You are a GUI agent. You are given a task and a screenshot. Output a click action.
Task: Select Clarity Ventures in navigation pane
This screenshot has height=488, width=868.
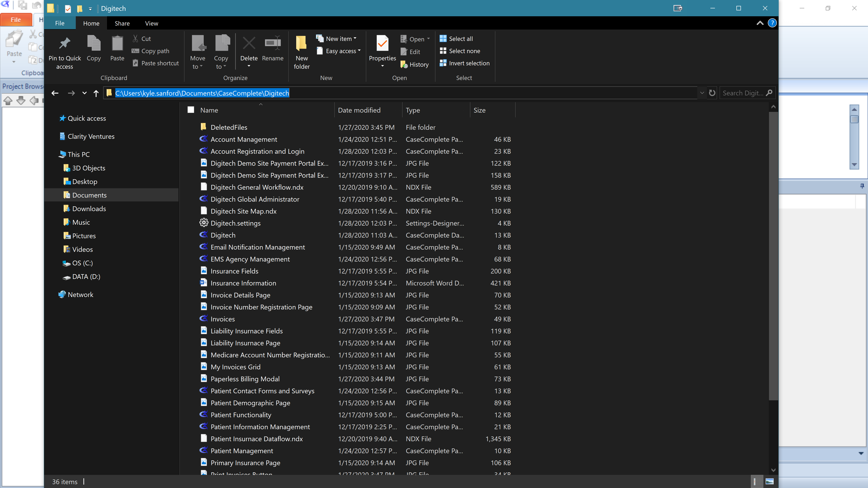click(x=87, y=136)
